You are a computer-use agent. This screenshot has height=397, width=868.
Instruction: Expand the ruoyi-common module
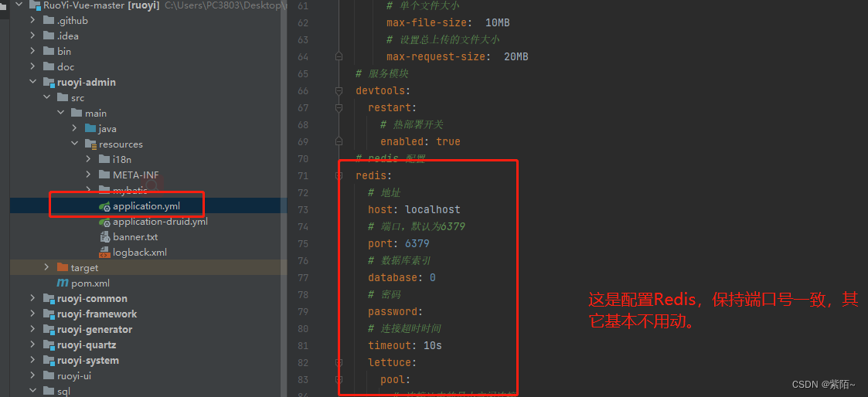34,299
